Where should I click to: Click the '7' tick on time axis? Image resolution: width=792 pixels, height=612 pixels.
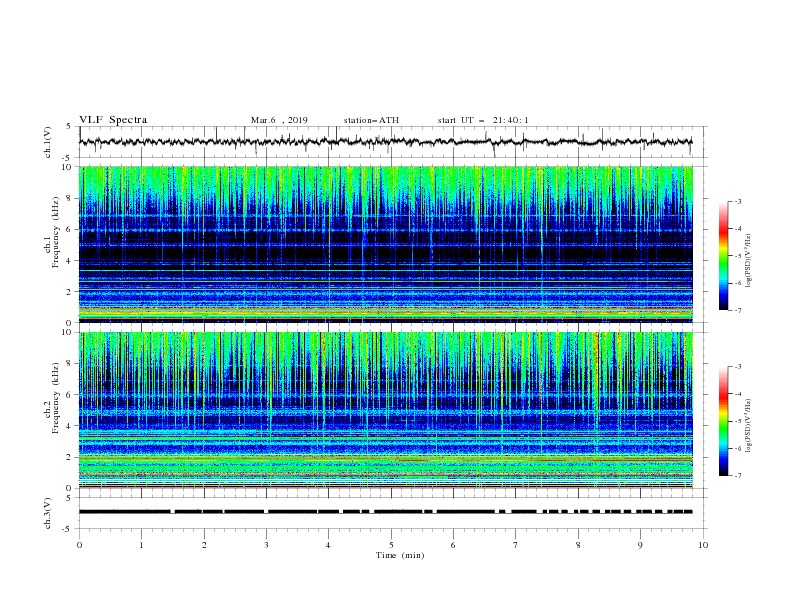tap(516, 545)
